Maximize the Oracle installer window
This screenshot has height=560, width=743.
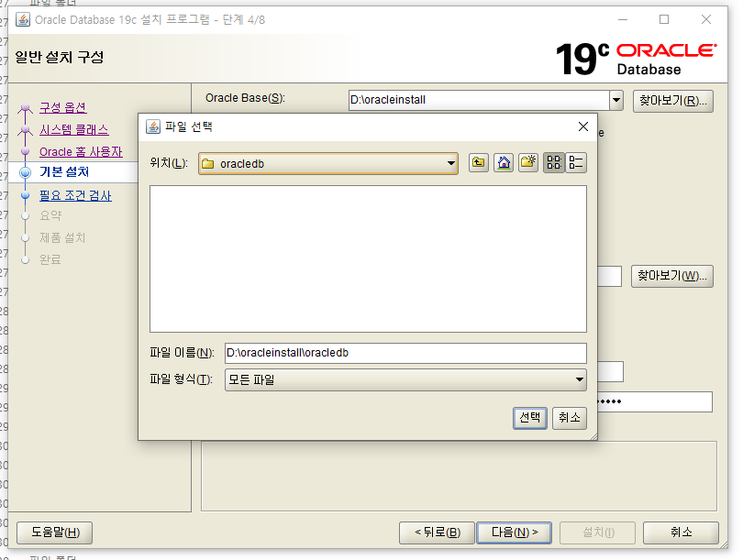tap(664, 19)
